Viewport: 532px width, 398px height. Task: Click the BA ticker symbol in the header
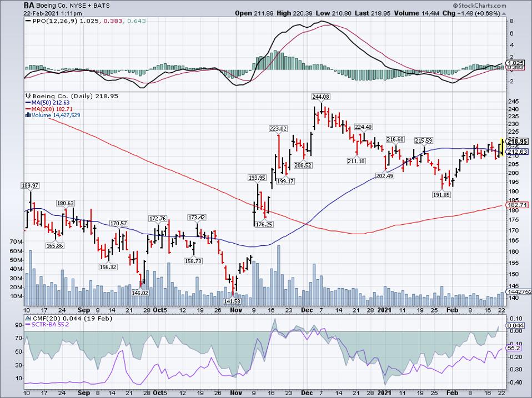(x=28, y=6)
